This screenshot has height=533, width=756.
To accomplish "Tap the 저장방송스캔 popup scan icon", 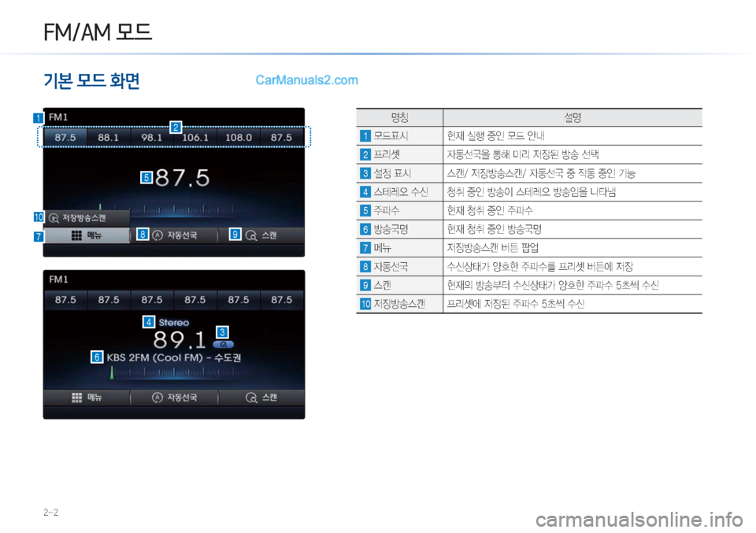I will tap(54, 218).
